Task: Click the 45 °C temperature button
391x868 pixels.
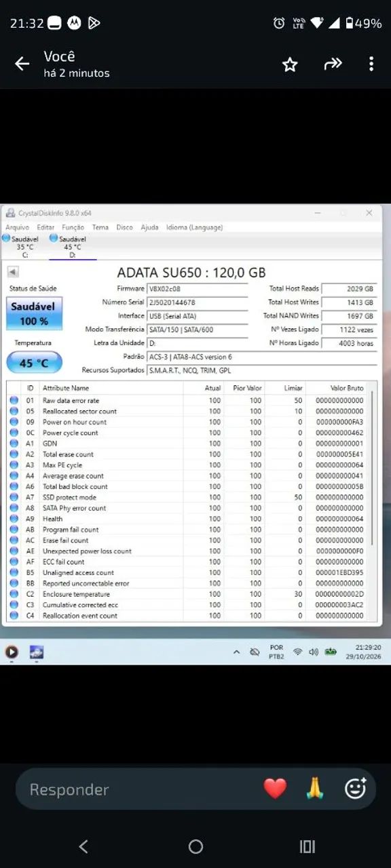Action: [x=34, y=363]
